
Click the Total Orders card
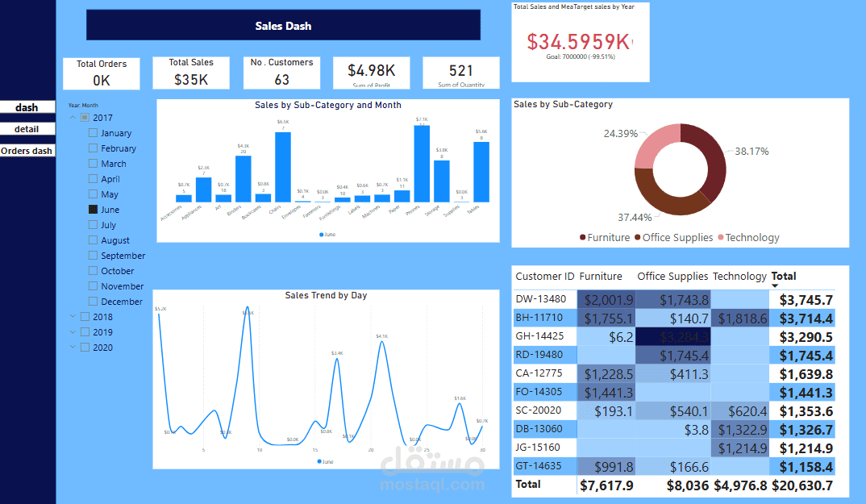tap(101, 73)
